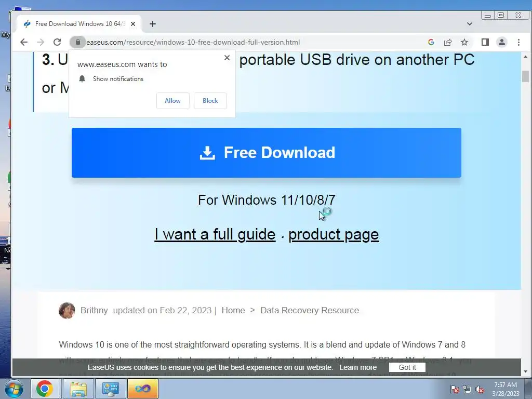Go back using the browser back arrow
The height and width of the screenshot is (399, 532).
click(x=24, y=42)
